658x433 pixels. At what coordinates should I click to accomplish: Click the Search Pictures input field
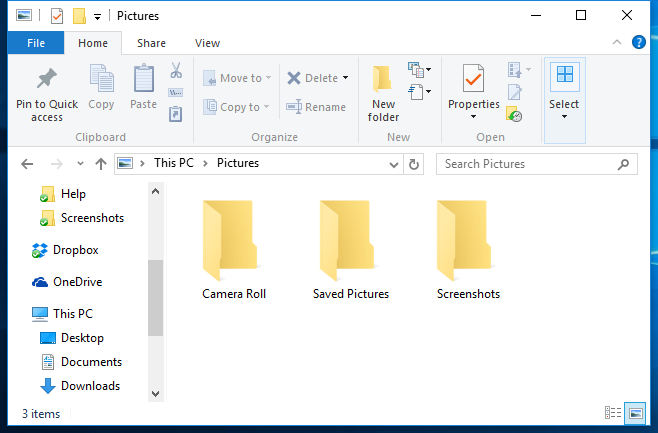[x=528, y=164]
